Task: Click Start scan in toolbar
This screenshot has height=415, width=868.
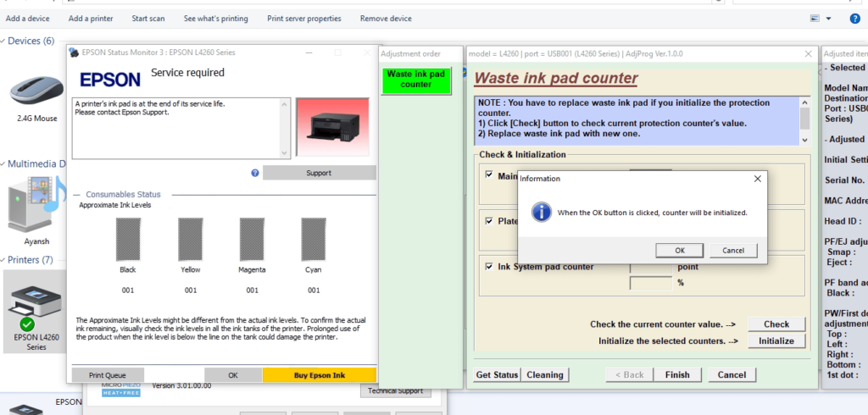Action: tap(147, 19)
